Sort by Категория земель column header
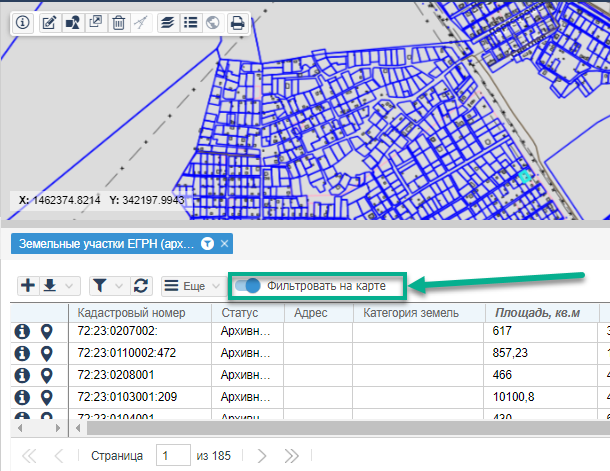 419,313
